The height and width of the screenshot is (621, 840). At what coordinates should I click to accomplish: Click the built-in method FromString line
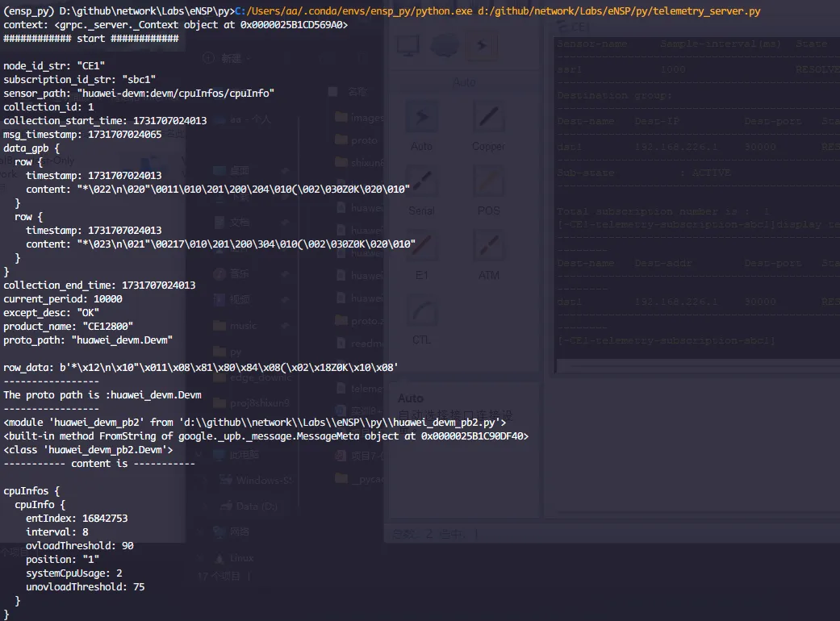266,436
